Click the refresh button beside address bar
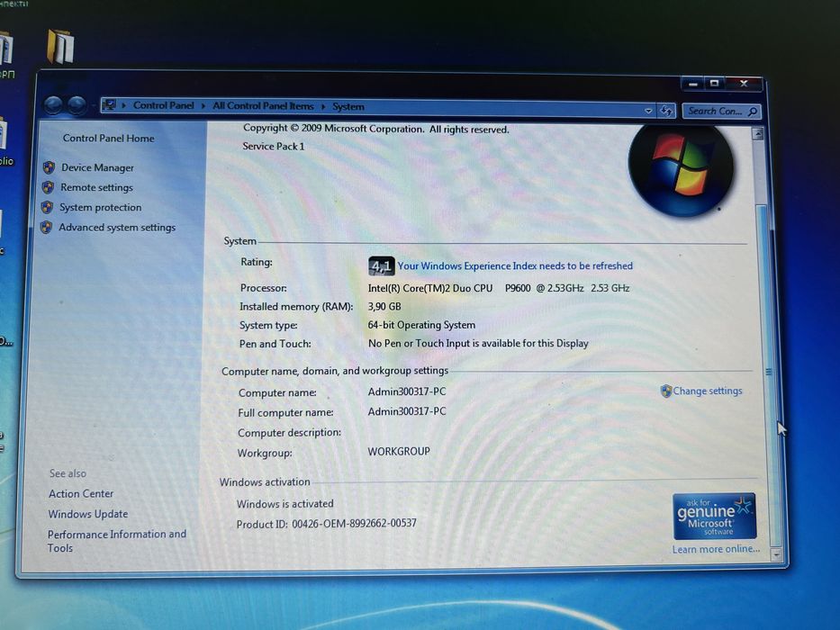The height and width of the screenshot is (630, 840). (x=666, y=111)
